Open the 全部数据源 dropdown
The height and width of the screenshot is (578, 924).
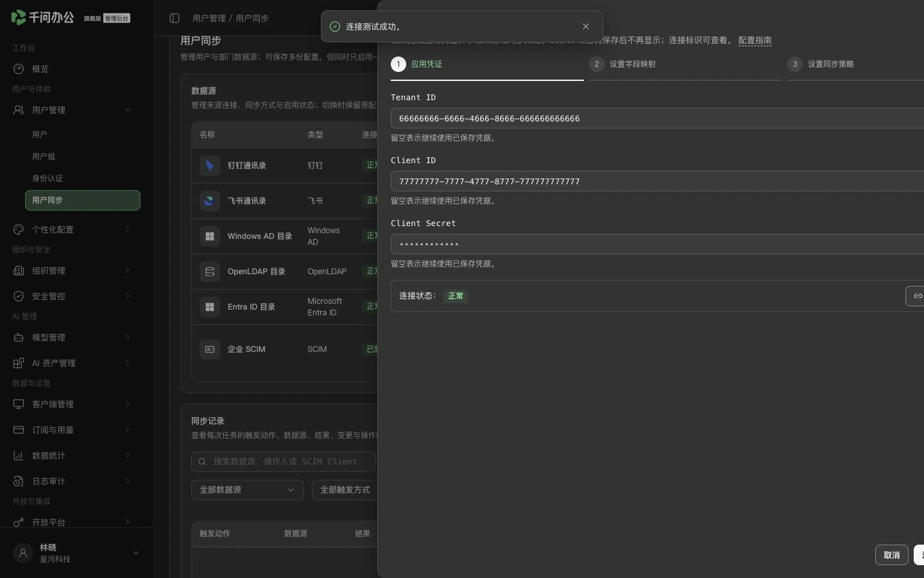coord(247,490)
